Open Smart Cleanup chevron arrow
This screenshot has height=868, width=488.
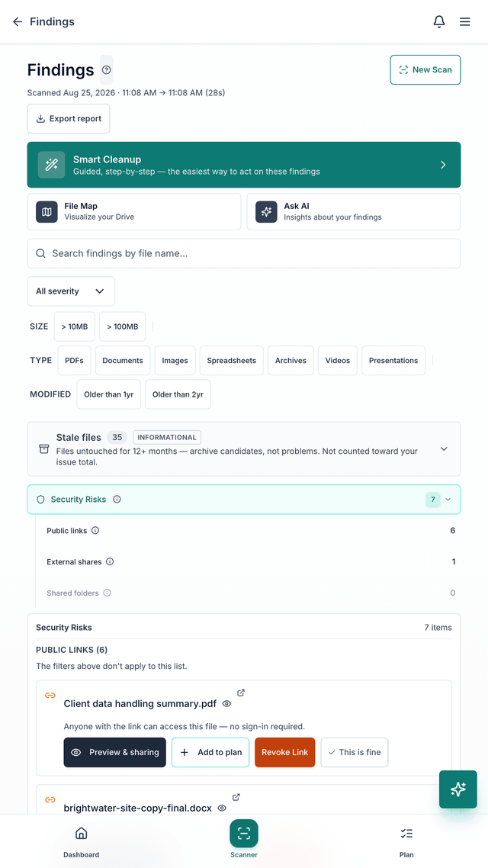[443, 165]
